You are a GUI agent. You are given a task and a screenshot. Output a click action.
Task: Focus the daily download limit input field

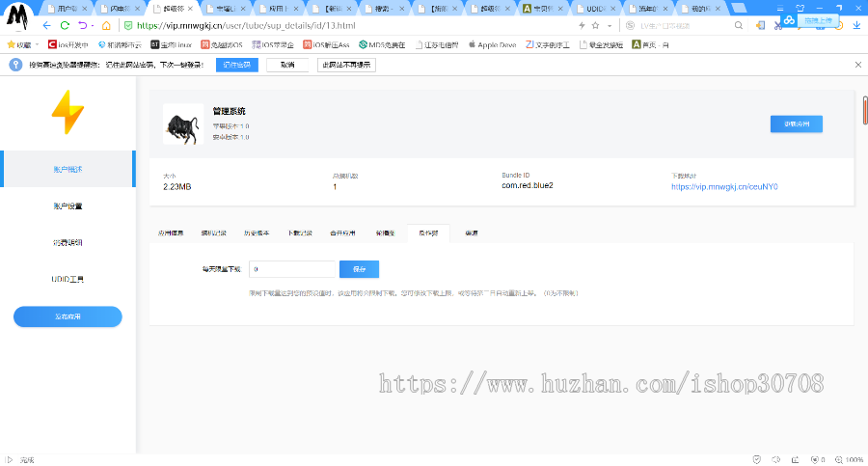(x=291, y=269)
